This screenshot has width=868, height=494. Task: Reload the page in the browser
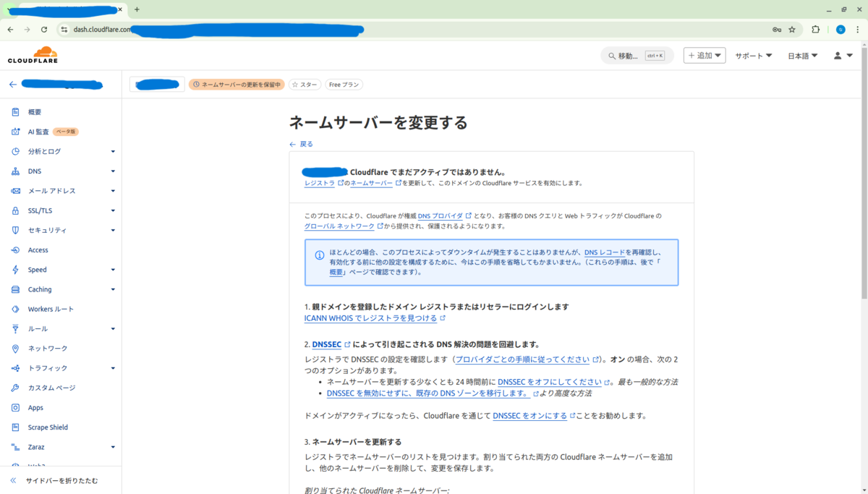[44, 30]
